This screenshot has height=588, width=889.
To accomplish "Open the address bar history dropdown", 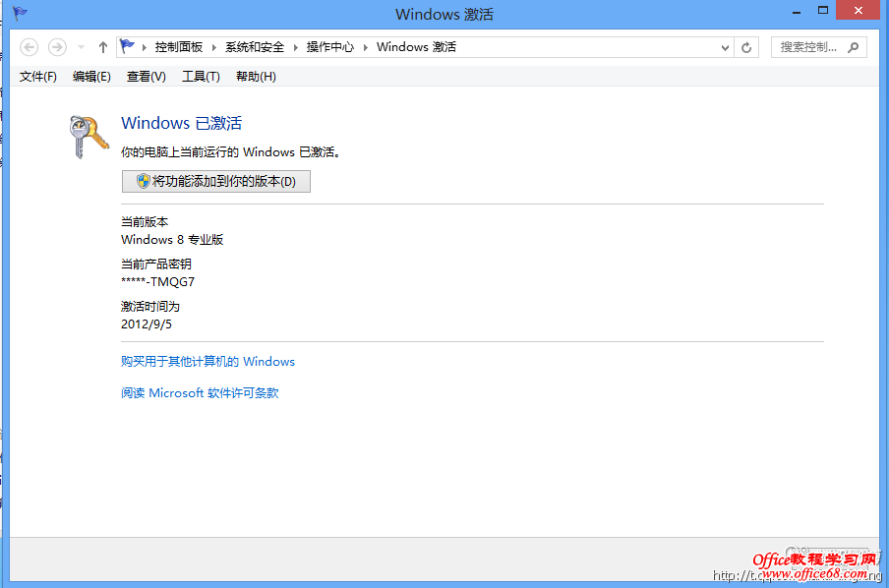I will (725, 46).
